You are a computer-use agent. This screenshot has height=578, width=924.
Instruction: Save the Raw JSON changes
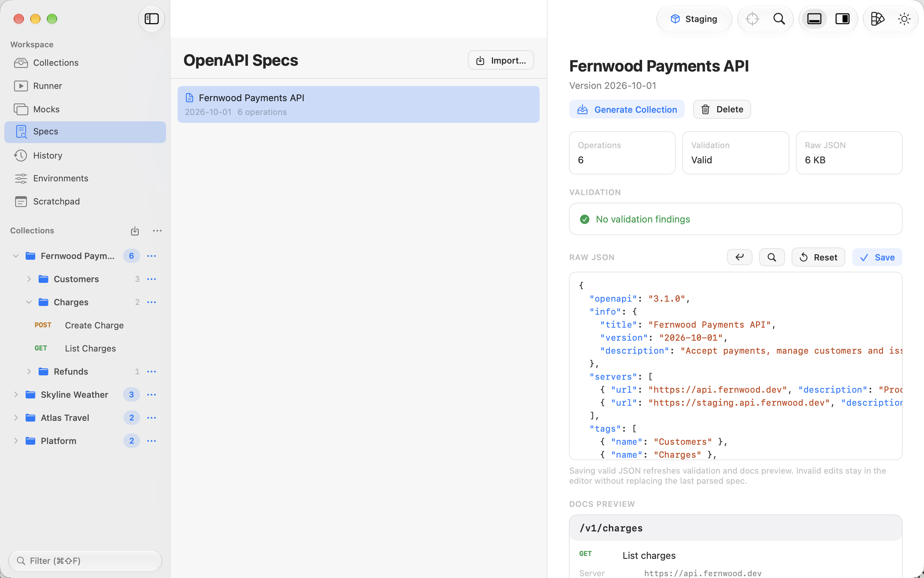coord(877,257)
